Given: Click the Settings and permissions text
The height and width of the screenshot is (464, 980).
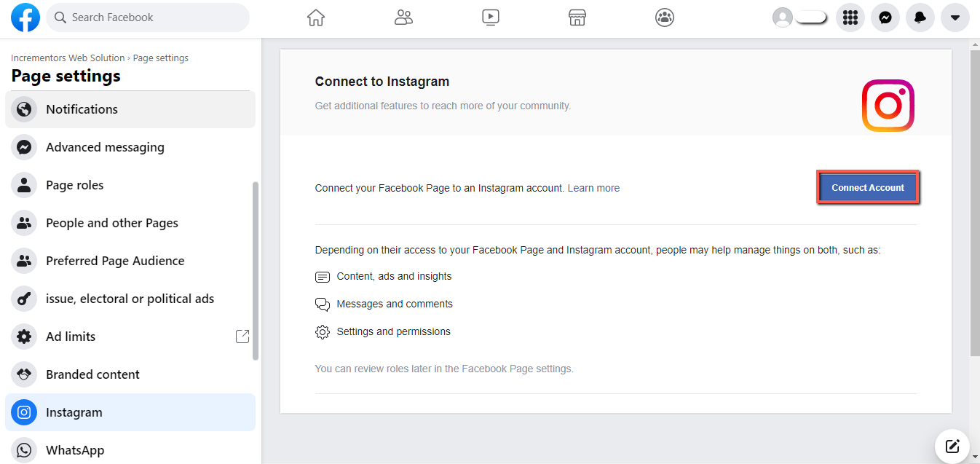Looking at the screenshot, I should click(x=393, y=332).
